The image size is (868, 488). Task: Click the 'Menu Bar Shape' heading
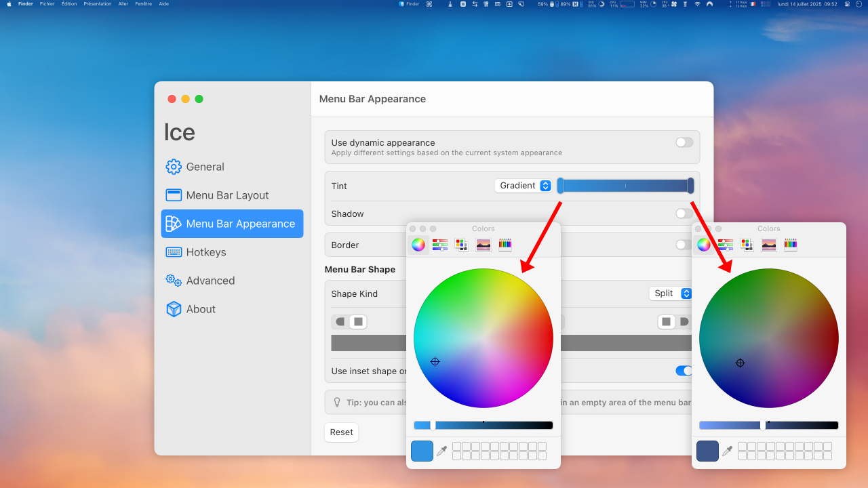[x=360, y=269]
